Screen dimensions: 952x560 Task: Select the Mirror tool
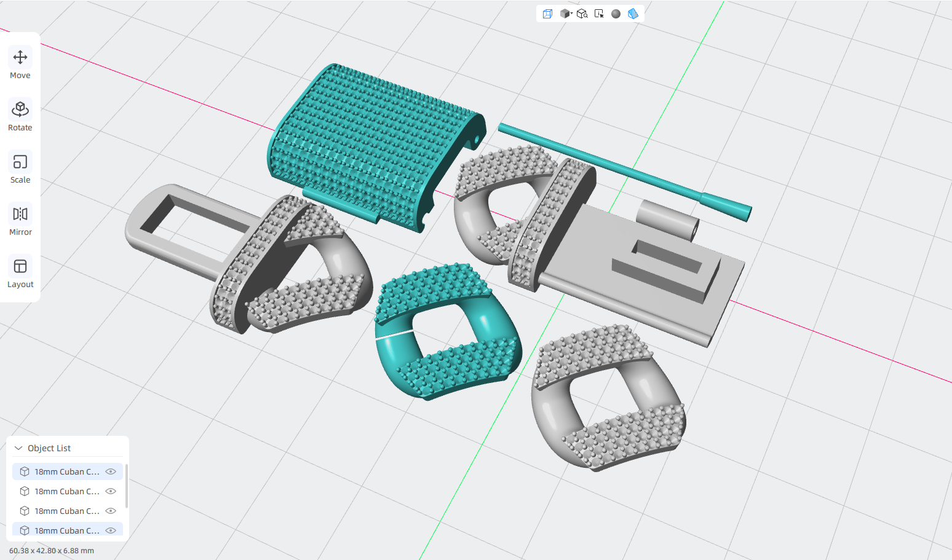(x=20, y=221)
